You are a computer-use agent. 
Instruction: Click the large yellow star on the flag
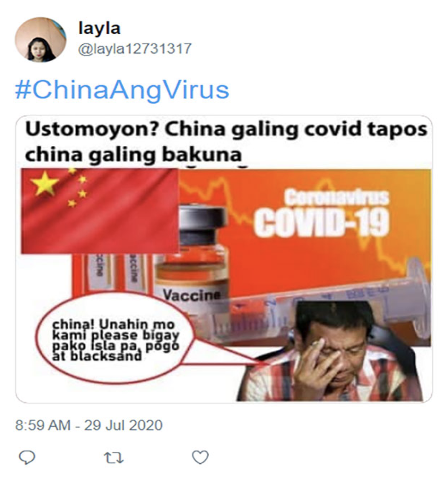coord(46,182)
